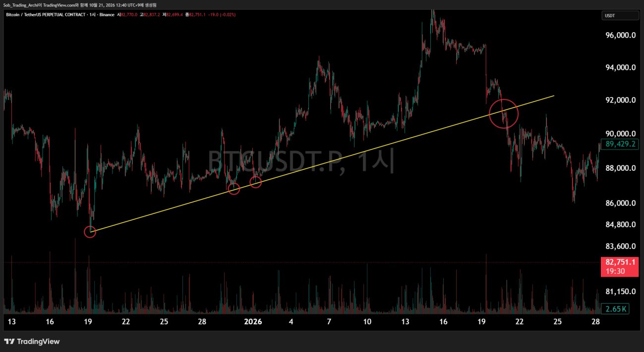The image size is (644, 352).
Task: Click the 88,000.0 price axis label
Action: pyautogui.click(x=620, y=168)
